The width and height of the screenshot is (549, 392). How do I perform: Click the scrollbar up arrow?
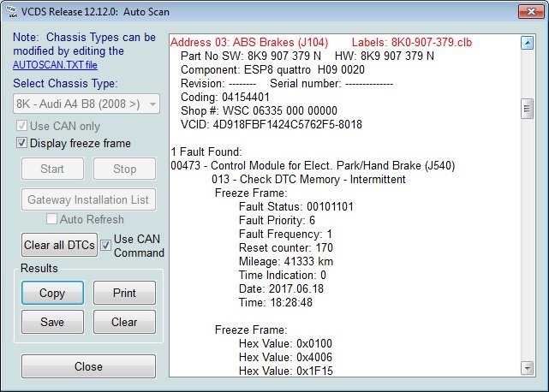point(528,43)
